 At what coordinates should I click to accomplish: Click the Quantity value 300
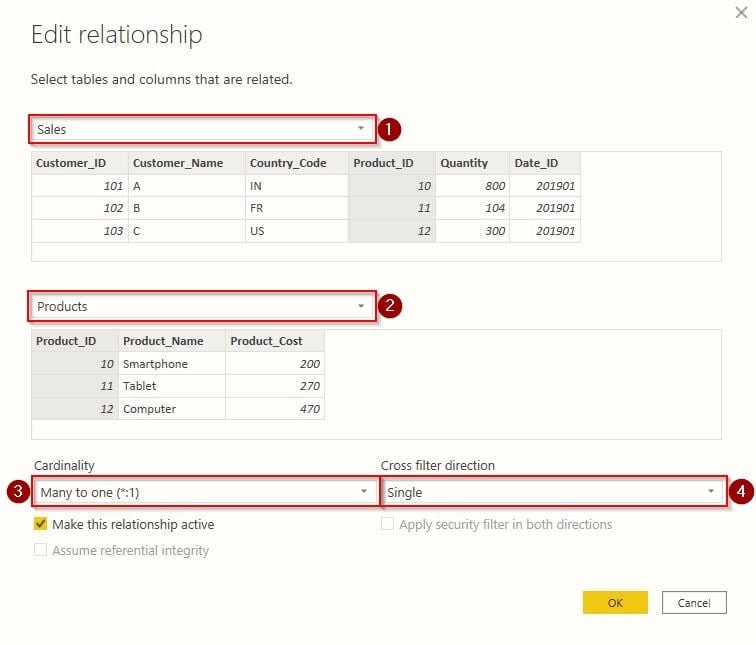(x=472, y=231)
